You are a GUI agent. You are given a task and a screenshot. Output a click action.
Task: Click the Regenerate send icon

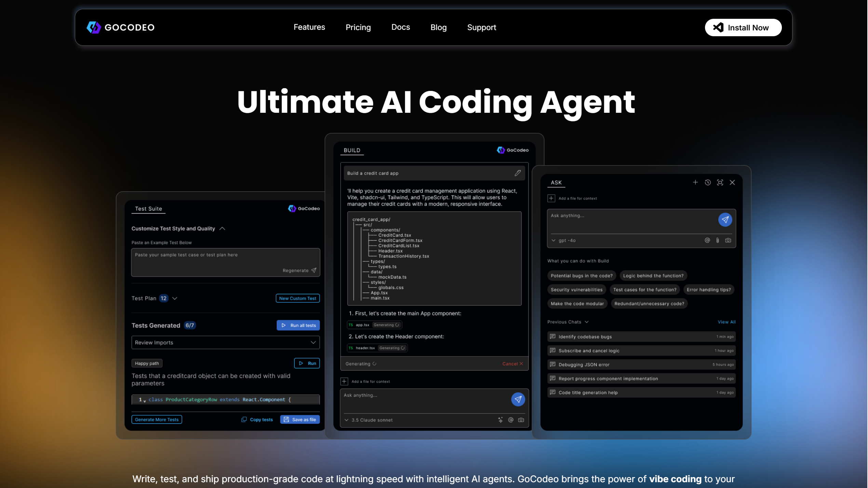tap(314, 270)
